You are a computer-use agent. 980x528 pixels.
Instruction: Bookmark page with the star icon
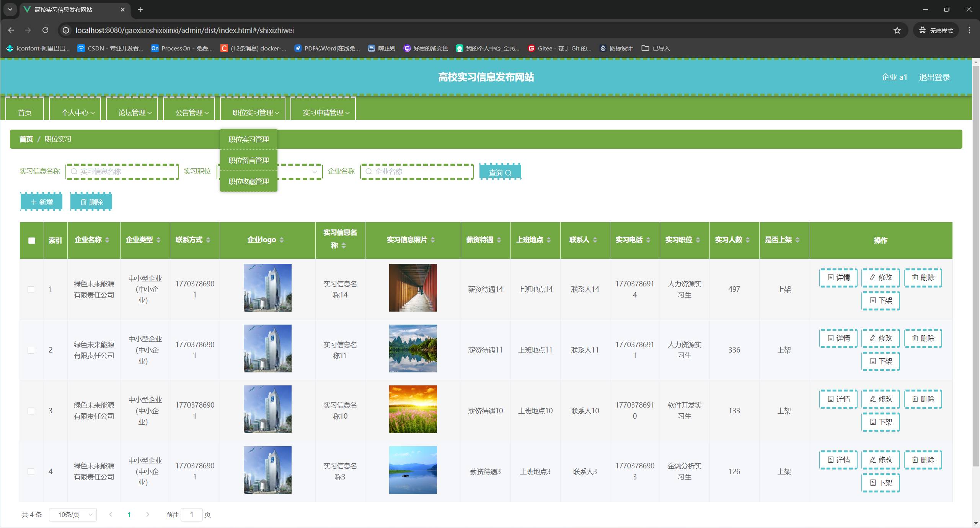coord(897,30)
